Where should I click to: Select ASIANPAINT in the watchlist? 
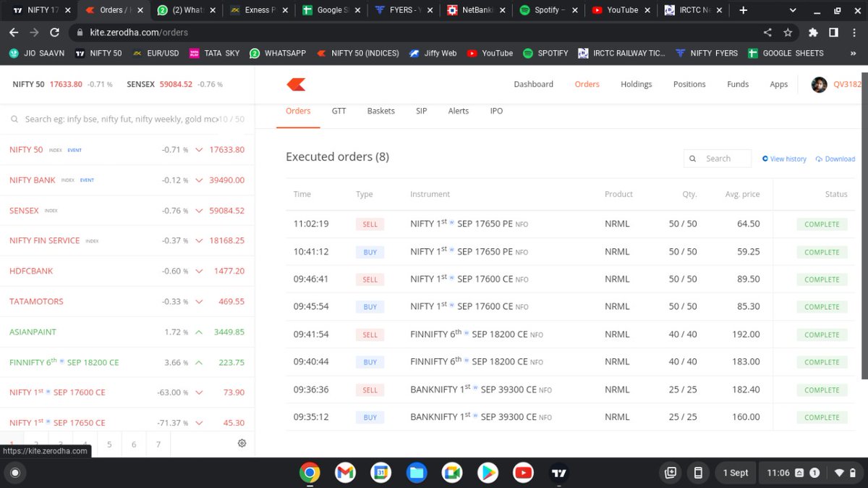[x=127, y=332]
